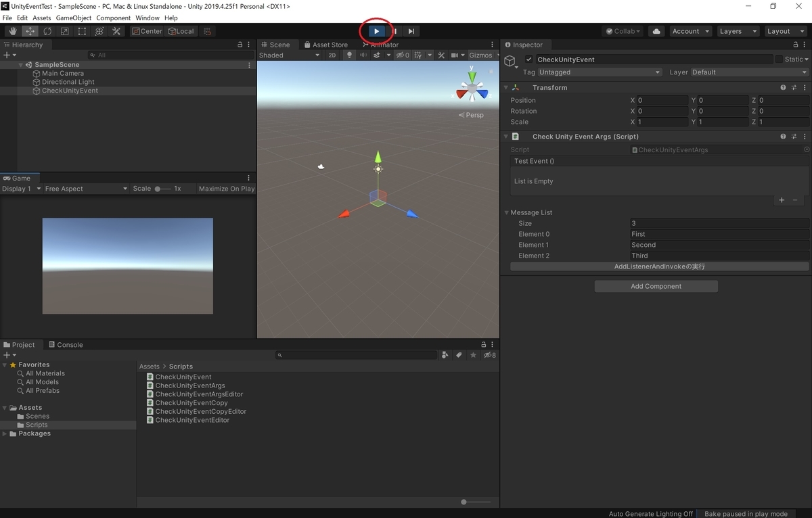Open Transform help icon
Screen dimensions: 812x518
point(784,88)
